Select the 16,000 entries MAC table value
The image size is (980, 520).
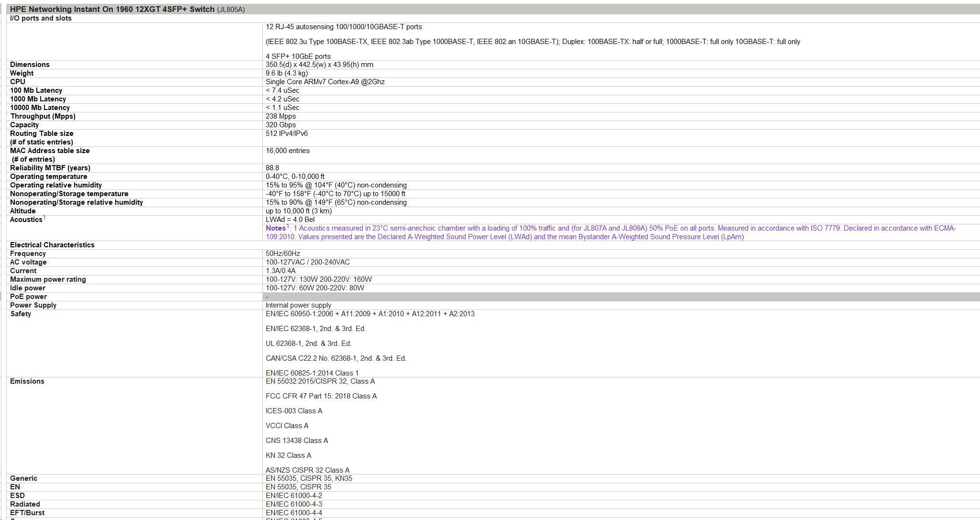[x=287, y=151]
